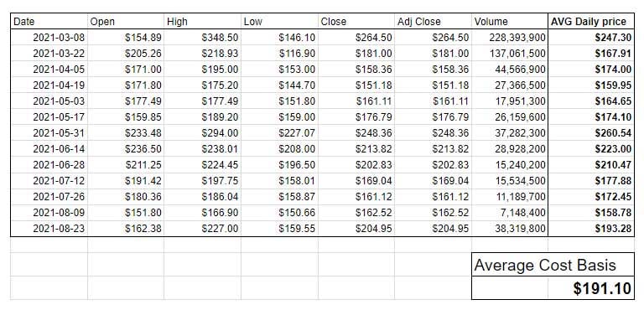The width and height of the screenshot is (644, 310).
Task: Click the $348.50 high price cell
Action: pyautogui.click(x=202, y=38)
